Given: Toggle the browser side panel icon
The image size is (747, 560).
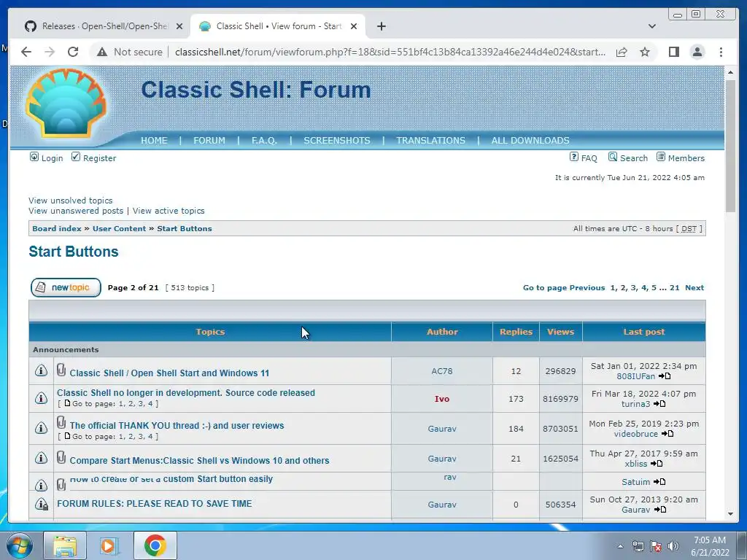Looking at the screenshot, I should (x=673, y=52).
